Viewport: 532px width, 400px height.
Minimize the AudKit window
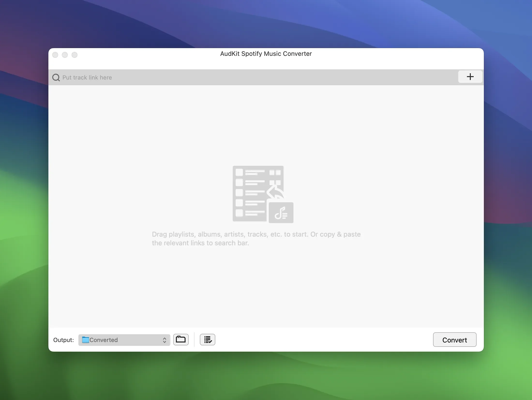click(65, 55)
